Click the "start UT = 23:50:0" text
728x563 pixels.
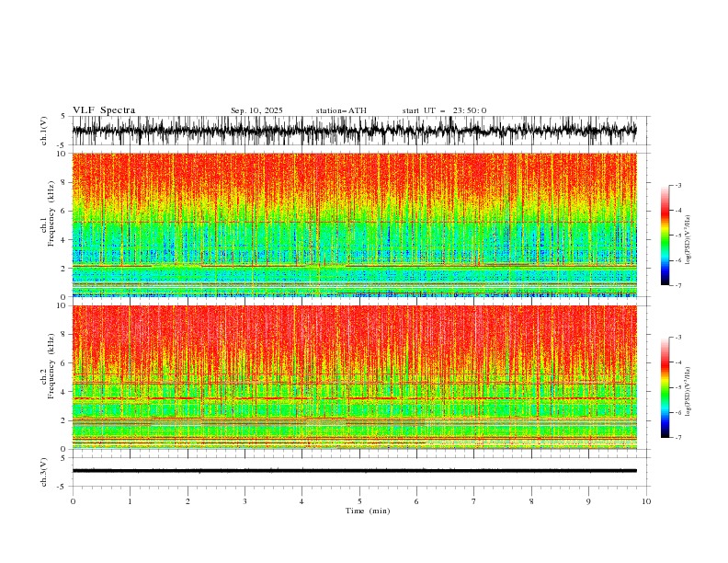point(445,110)
